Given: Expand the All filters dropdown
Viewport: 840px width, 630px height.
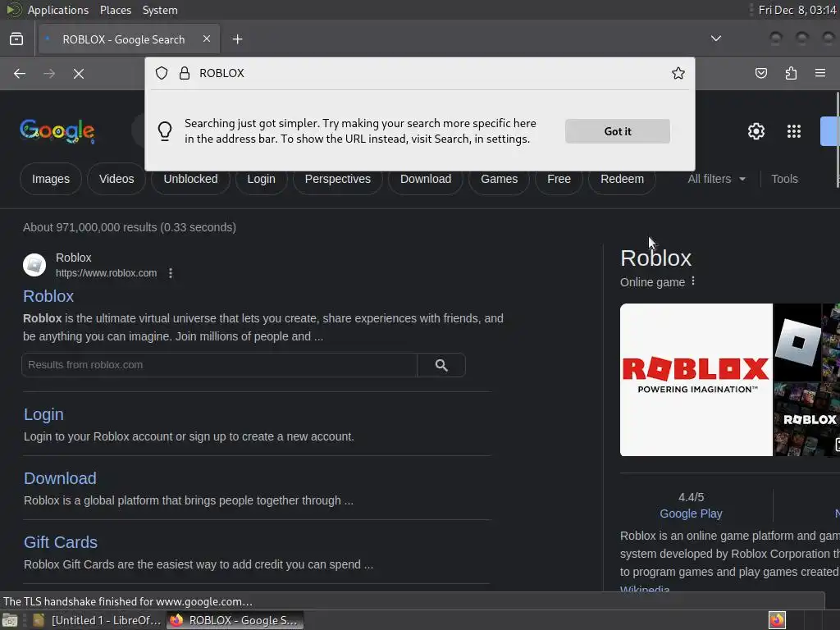Looking at the screenshot, I should point(716,179).
